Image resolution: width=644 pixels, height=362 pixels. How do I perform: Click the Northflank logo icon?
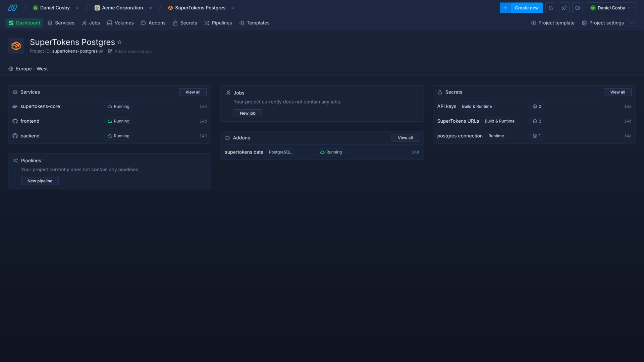tap(13, 8)
